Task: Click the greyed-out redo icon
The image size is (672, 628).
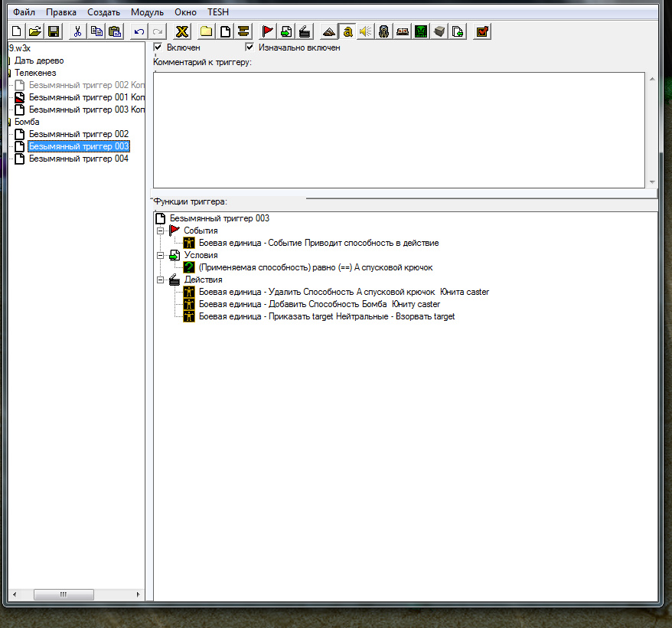Action: coord(158,31)
